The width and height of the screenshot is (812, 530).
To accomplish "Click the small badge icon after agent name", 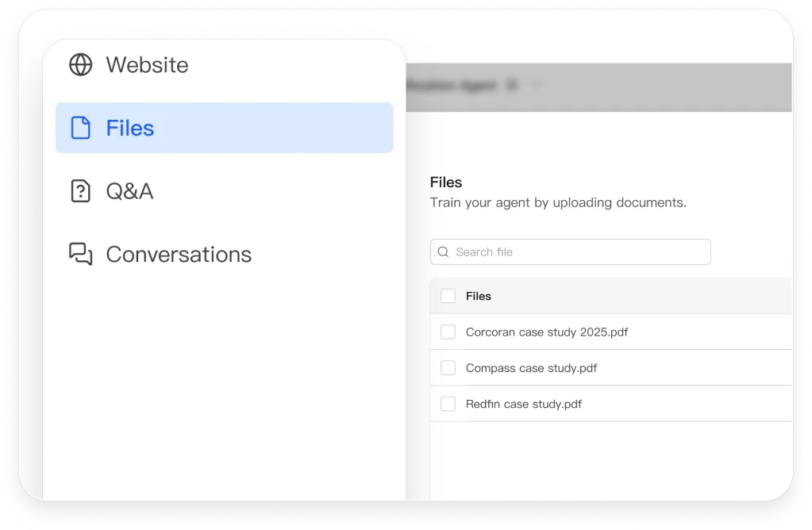I will [512, 85].
